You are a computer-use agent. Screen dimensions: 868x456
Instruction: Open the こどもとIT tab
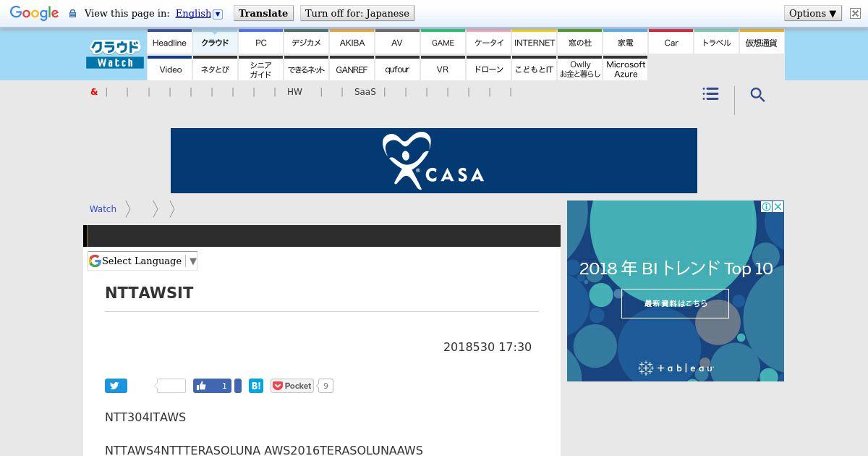tap(534, 69)
